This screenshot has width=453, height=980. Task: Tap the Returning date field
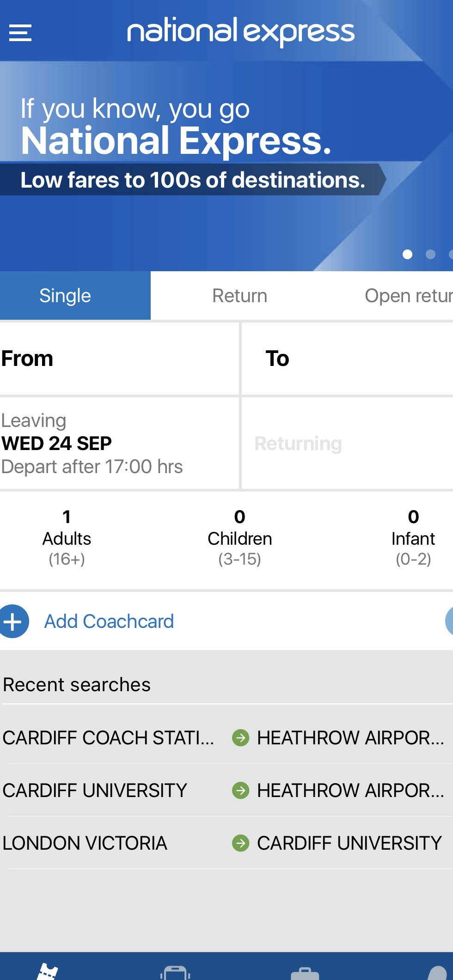(x=347, y=444)
